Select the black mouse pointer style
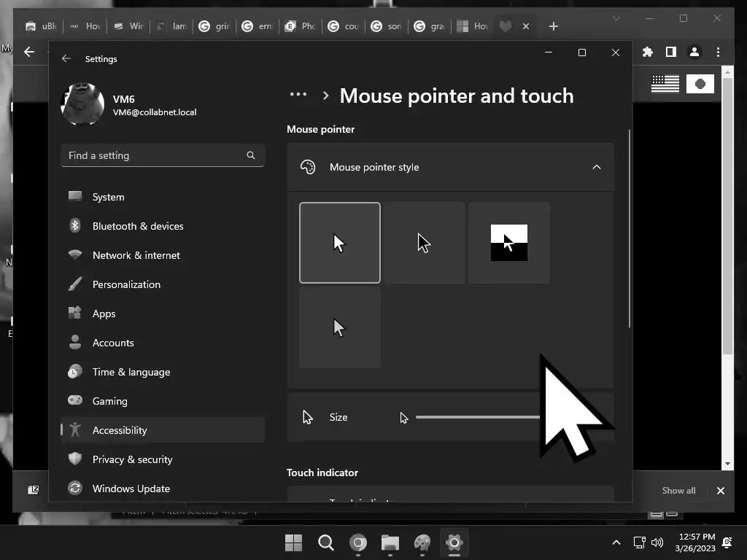Screen dimensions: 747x560 click(x=424, y=243)
